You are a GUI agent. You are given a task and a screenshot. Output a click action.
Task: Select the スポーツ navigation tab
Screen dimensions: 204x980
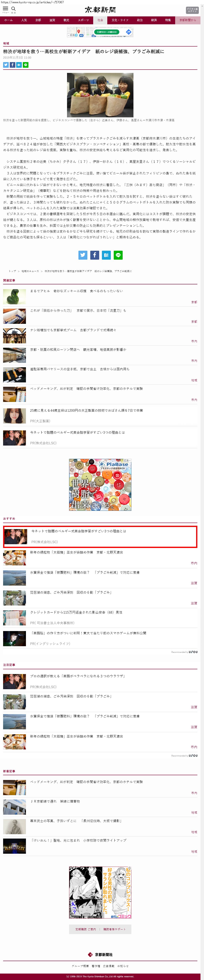[83, 20]
